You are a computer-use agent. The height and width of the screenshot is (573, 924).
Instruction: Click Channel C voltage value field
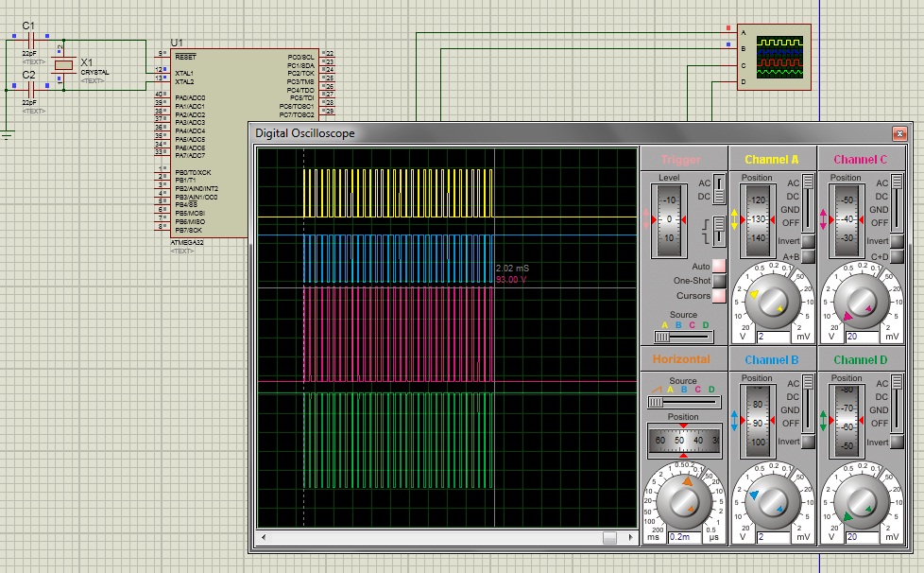pyautogui.click(x=863, y=337)
